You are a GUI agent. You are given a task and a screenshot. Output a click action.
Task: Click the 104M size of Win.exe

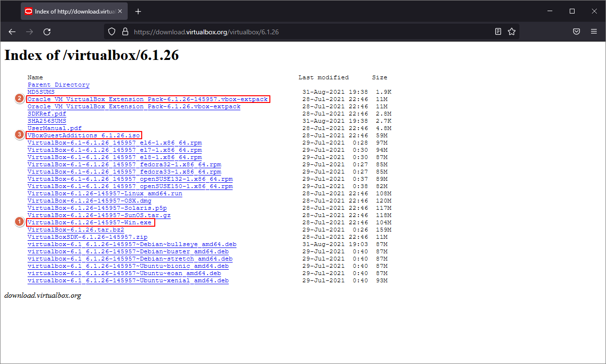click(384, 222)
